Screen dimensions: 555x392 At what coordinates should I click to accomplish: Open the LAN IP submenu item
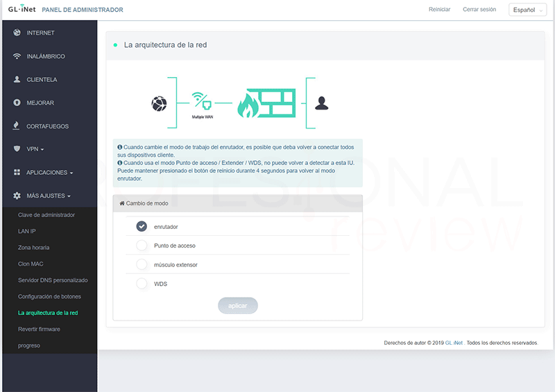tap(27, 231)
